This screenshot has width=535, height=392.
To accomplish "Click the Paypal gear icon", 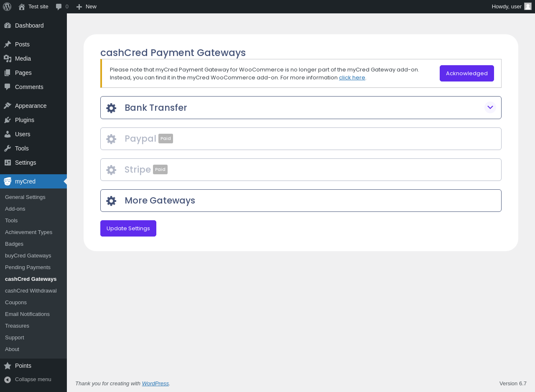I will pos(111,139).
